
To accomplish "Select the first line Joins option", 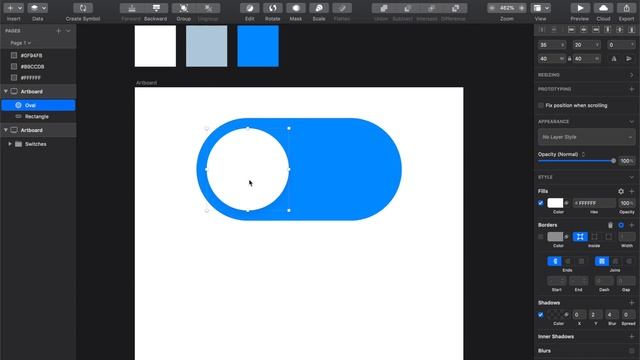I will (602, 261).
